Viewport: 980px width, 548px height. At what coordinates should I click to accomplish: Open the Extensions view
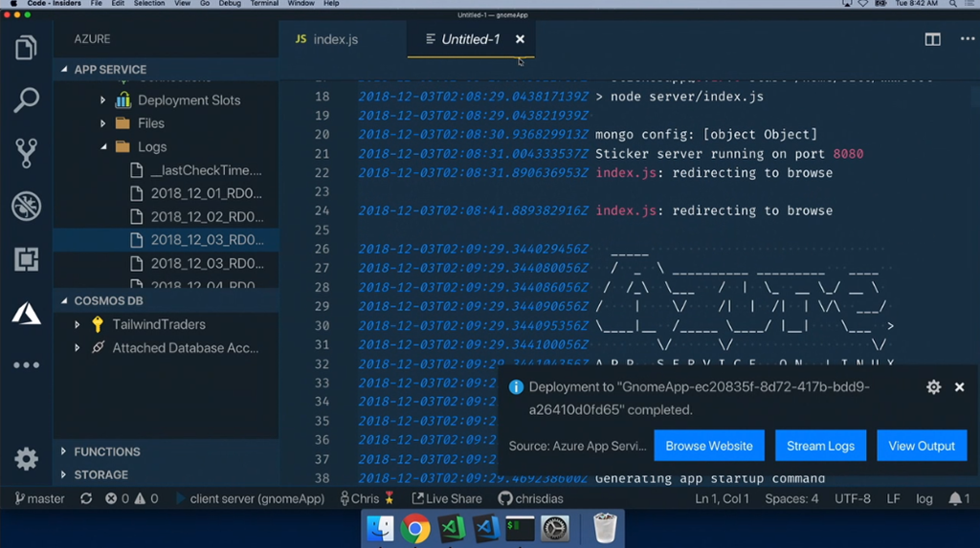(x=26, y=259)
